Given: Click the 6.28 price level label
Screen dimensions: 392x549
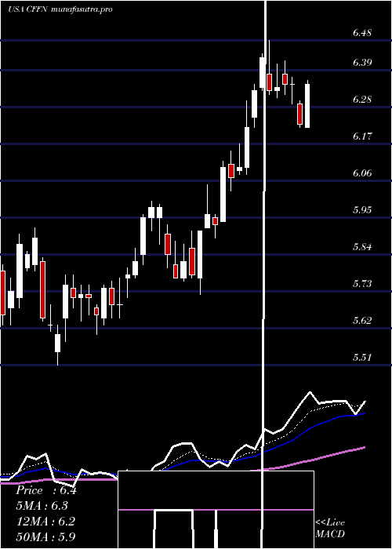Looking at the screenshot, I should (x=362, y=100).
